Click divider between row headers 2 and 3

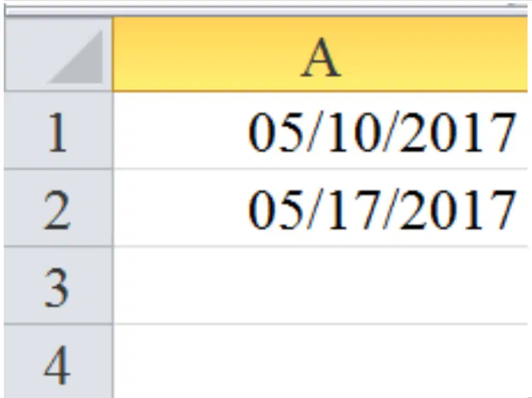59,246
